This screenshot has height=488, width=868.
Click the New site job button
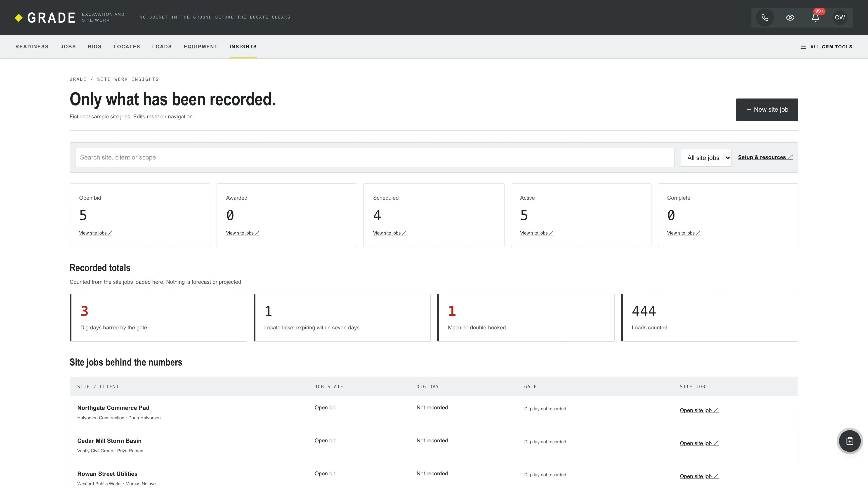point(767,110)
